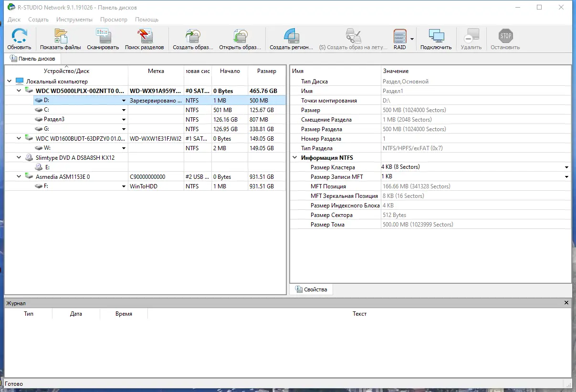
Task: Click the Создать регион toolbar icon
Action: point(291,36)
